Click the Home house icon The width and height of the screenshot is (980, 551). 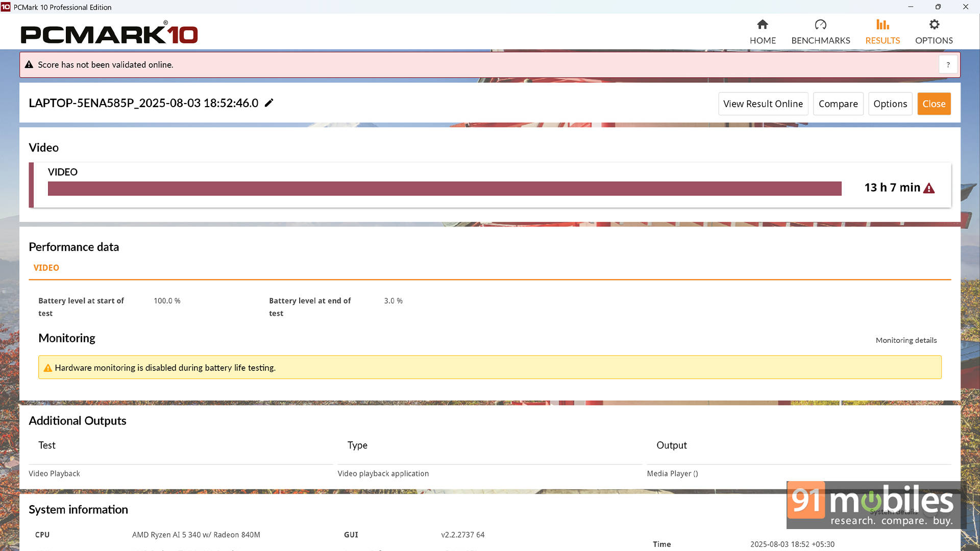763,24
